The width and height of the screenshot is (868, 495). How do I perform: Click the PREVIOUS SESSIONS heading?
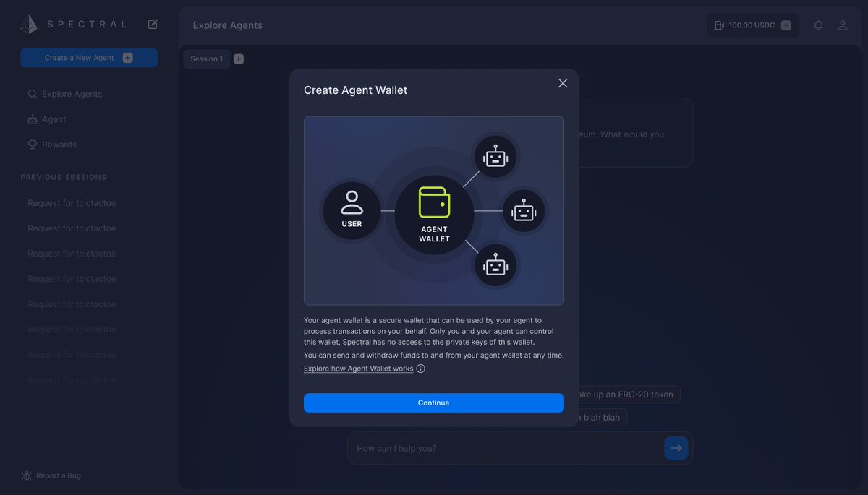pyautogui.click(x=64, y=177)
